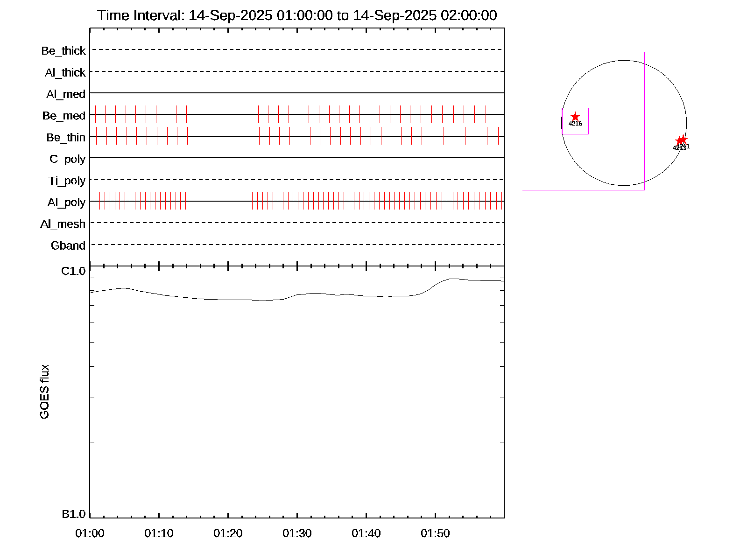Click the overlapping red stars on the right solar limb

(x=681, y=140)
